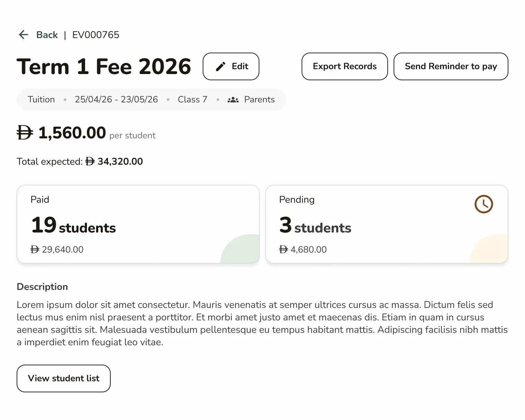This screenshot has width=525, height=420.
Task: Select the Paid students card
Action: [138, 224]
